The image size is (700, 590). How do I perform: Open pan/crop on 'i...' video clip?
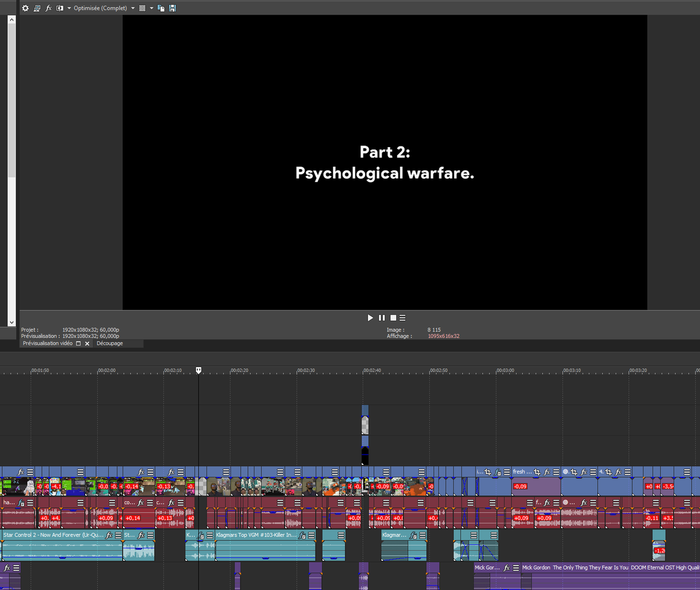[488, 472]
